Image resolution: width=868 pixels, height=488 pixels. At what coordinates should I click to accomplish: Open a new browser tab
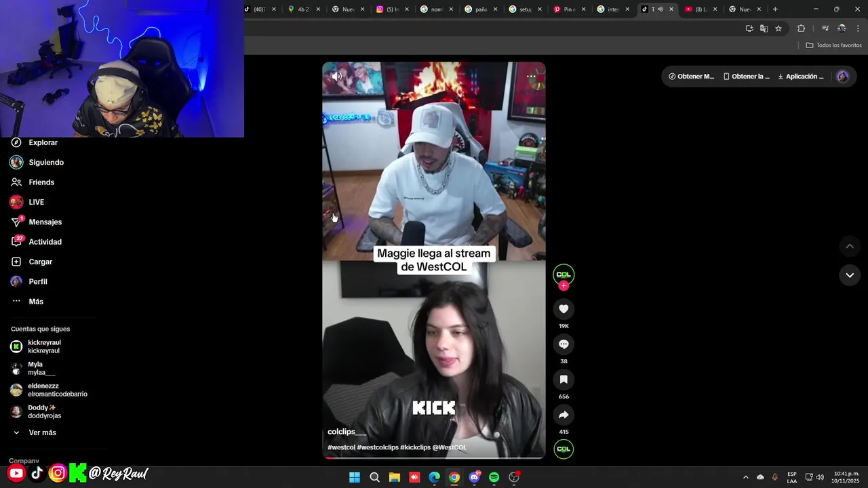click(775, 9)
